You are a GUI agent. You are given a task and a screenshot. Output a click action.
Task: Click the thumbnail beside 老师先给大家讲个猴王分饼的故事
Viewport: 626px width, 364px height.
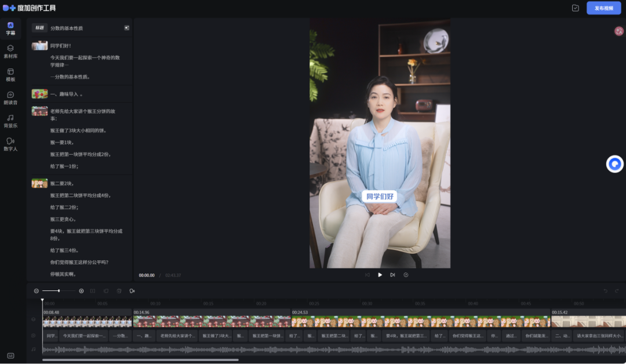[39, 111]
